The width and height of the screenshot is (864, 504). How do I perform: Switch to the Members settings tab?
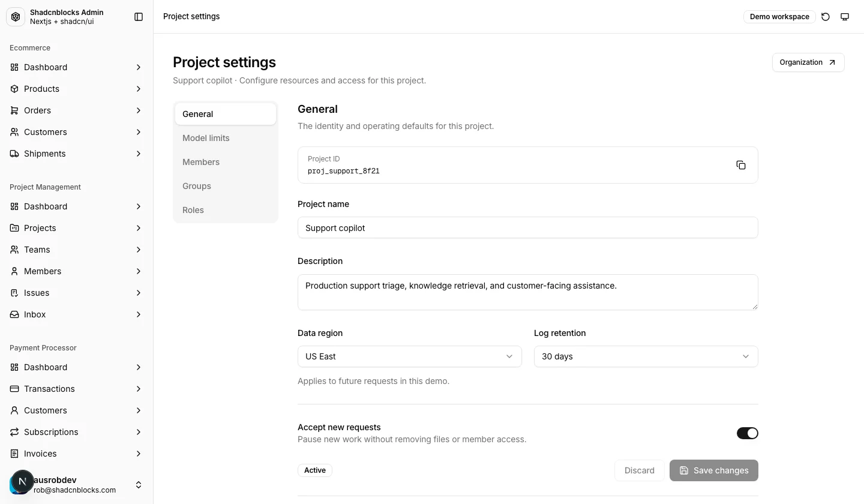[x=226, y=162]
